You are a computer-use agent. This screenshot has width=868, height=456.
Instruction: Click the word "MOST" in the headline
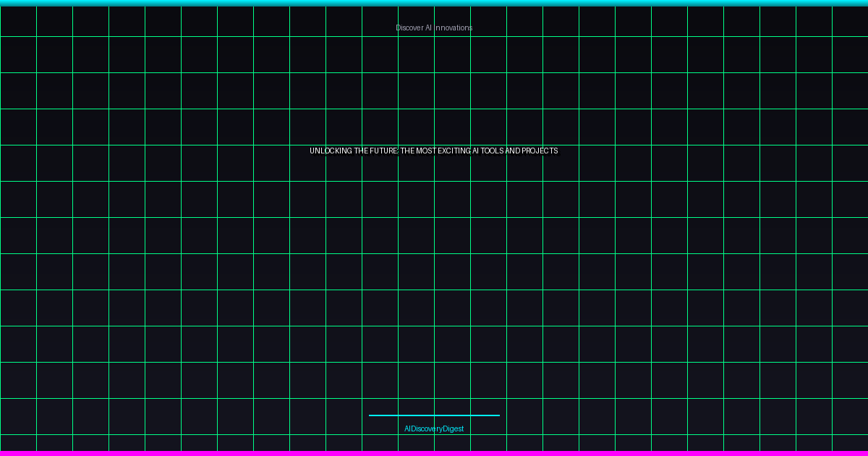[426, 151]
